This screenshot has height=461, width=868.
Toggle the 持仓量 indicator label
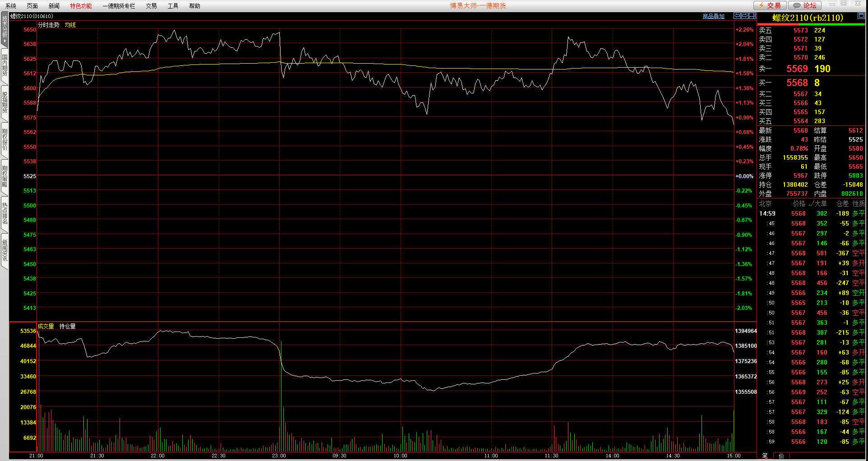[67, 326]
